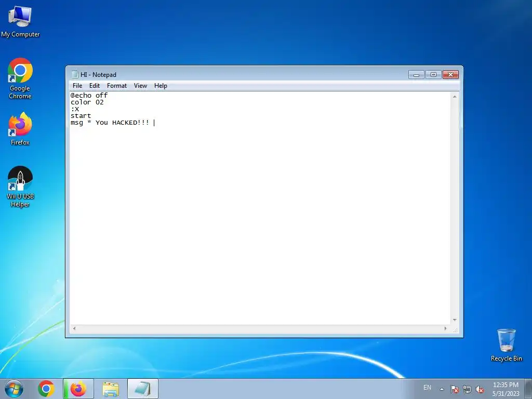
Task: Show hidden tray icons arrow
Action: point(442,389)
